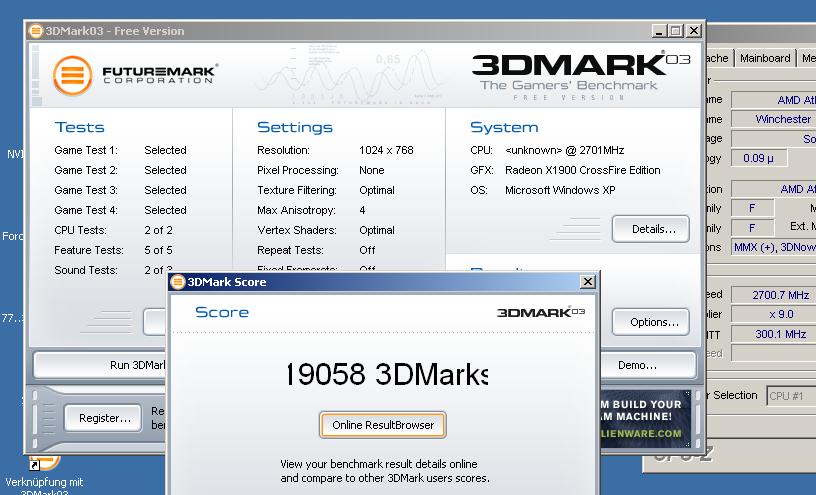Click the Score heading in the dialog
The width and height of the screenshot is (816, 495).
point(222,312)
